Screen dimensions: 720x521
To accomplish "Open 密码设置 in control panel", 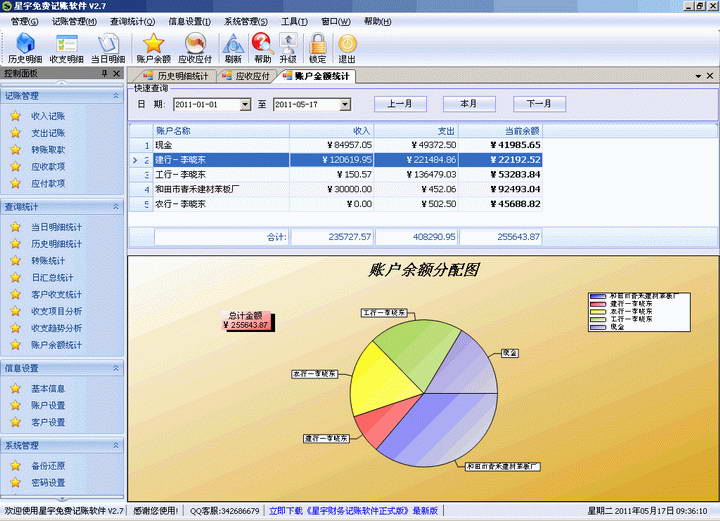I will pos(48,482).
